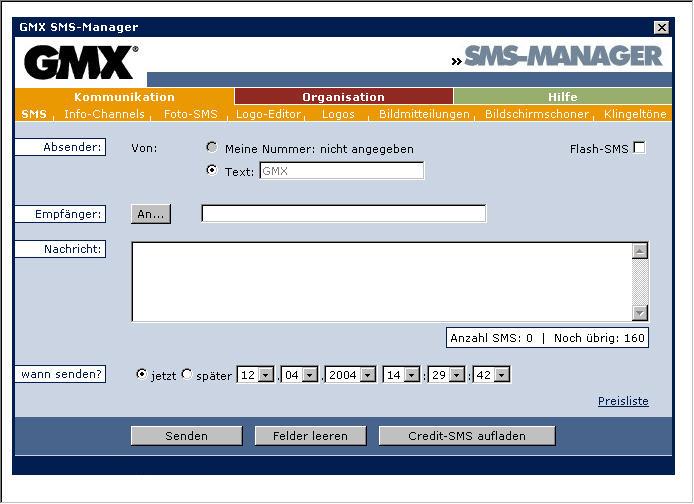The width and height of the screenshot is (694, 504).
Task: Expand the month dropdown showing 04
Action: coord(310,375)
